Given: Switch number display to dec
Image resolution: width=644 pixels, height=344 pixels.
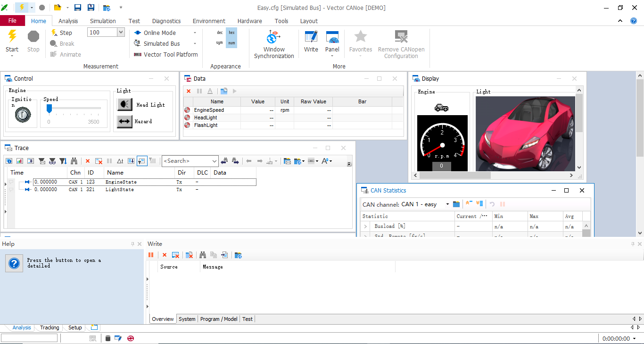Looking at the screenshot, I should 220,33.
